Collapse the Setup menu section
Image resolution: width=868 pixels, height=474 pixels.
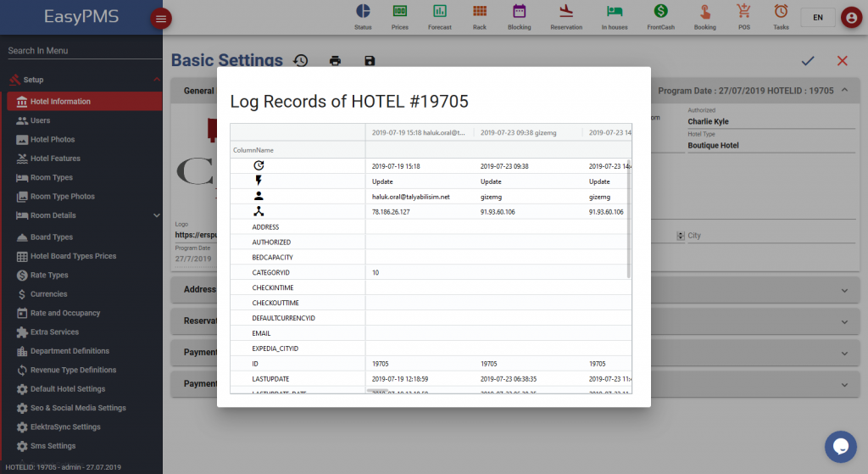point(156,80)
